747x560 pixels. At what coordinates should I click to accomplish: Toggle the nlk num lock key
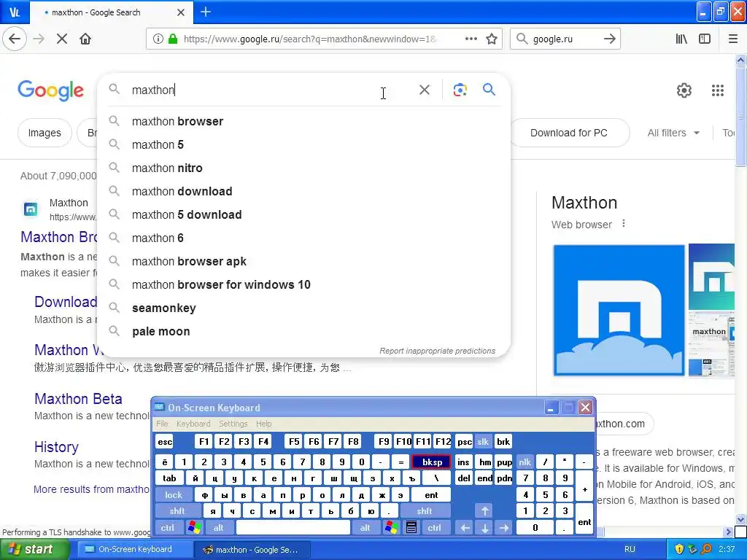click(525, 462)
